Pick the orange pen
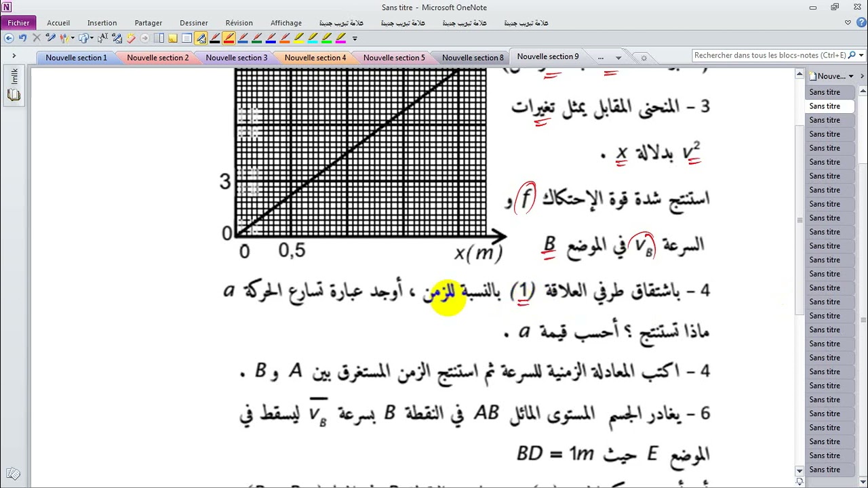Screen dimensions: 868x488 tap(285, 39)
